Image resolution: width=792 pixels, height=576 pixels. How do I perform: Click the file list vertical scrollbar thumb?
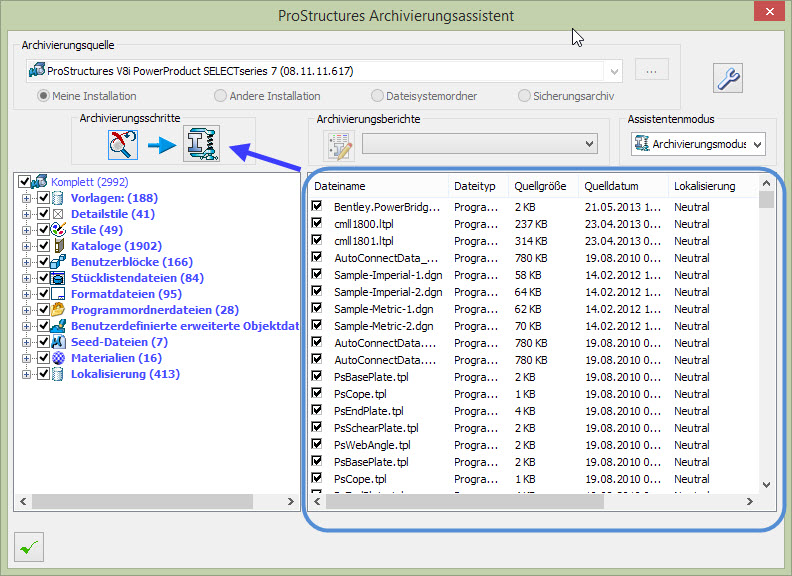(766, 200)
